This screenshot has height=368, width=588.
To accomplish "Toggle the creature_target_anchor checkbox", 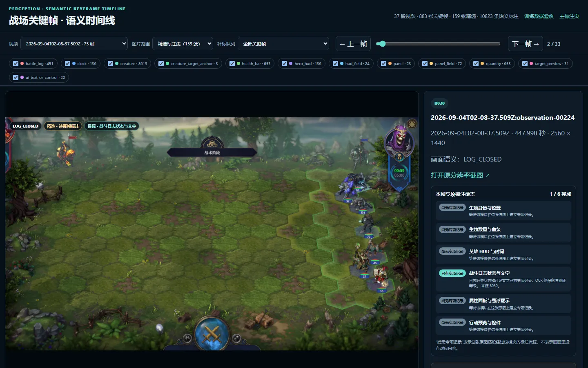I will [161, 64].
